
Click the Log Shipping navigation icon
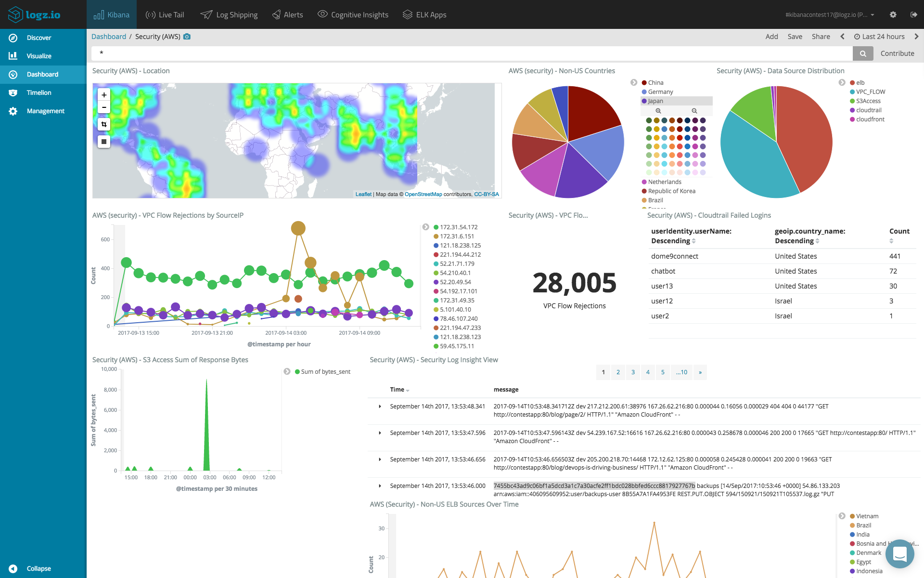point(206,14)
